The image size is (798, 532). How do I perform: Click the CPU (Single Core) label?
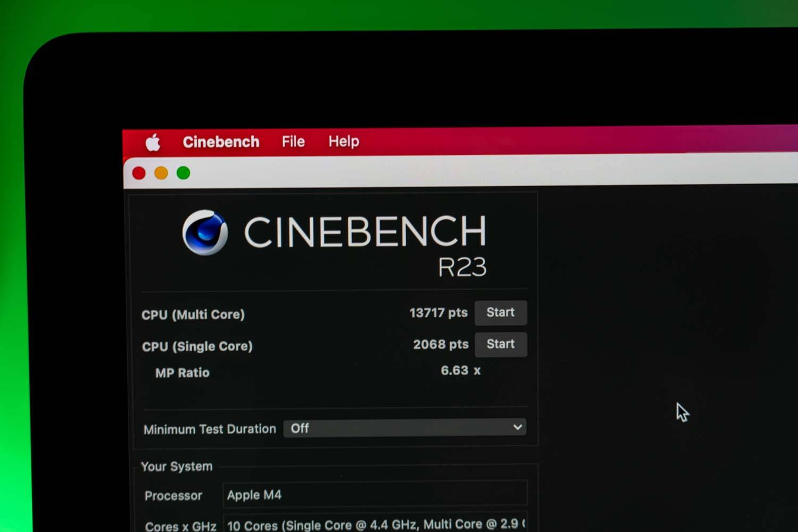(197, 346)
